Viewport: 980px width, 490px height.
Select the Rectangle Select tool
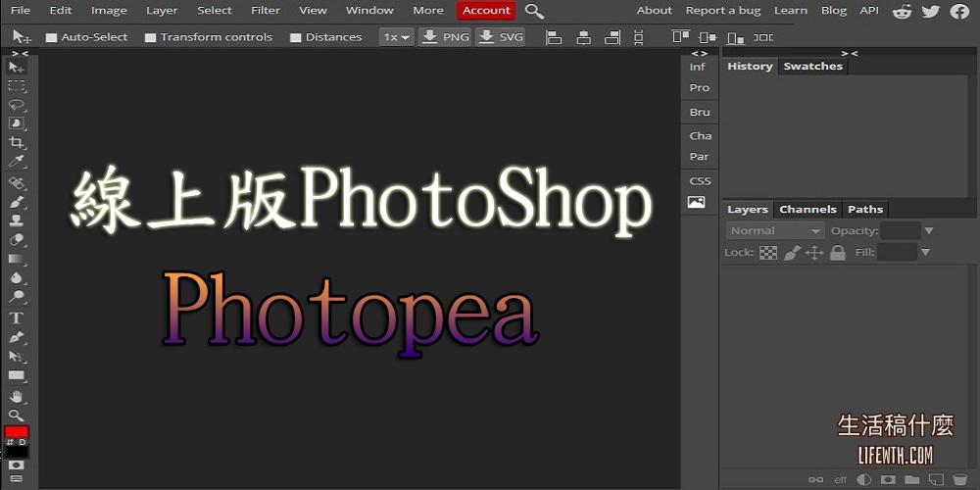point(16,86)
